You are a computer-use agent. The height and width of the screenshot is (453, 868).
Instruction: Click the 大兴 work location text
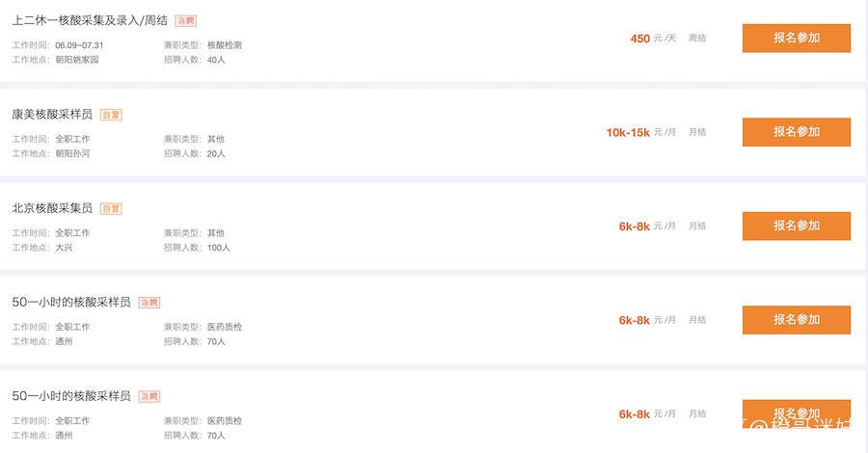[64, 248]
